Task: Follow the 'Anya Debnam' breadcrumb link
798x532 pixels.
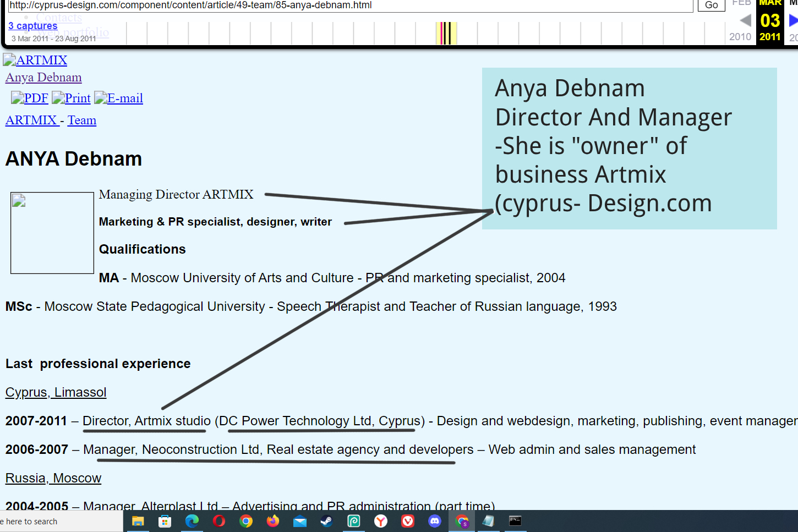Action: coord(43,78)
